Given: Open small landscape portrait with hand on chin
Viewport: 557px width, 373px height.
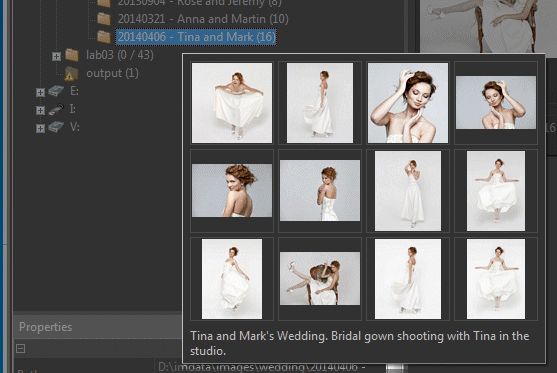Looking at the screenshot, I should tap(496, 102).
